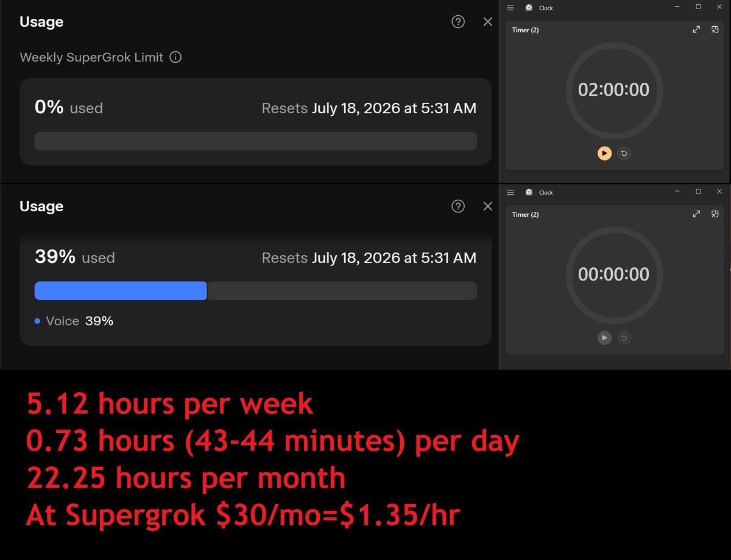731x560 pixels.
Task: Minimize the Clock window showing 00:00:00
Action: [678, 192]
